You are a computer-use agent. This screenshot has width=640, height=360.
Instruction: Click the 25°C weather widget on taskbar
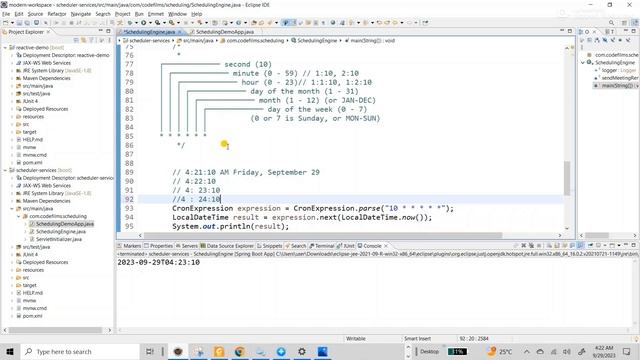500,351
